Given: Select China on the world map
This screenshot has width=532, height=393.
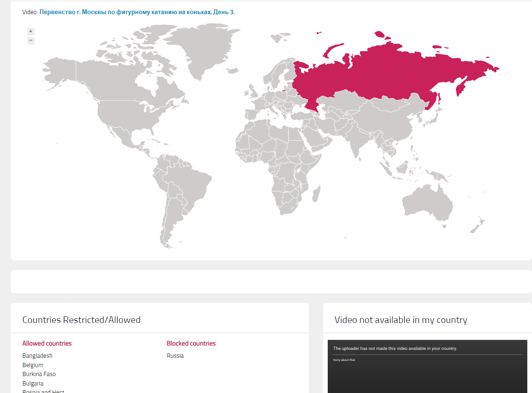Looking at the screenshot, I should (385, 118).
